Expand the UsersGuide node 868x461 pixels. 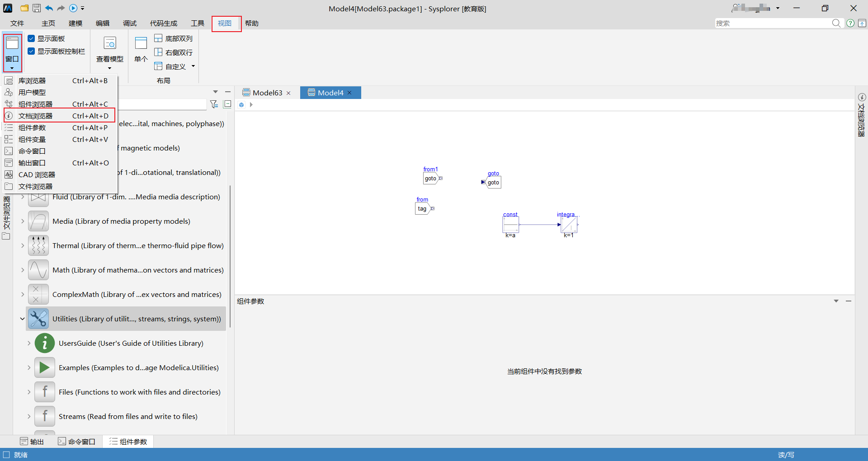click(29, 343)
